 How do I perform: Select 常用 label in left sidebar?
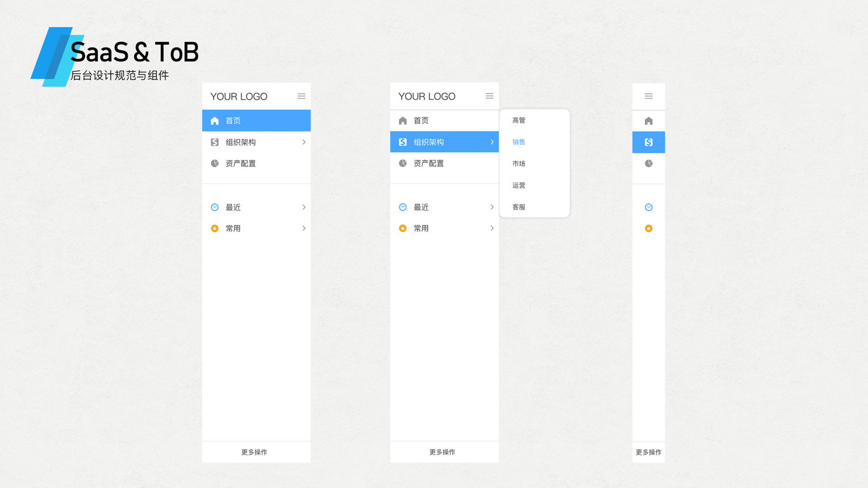[x=233, y=228]
